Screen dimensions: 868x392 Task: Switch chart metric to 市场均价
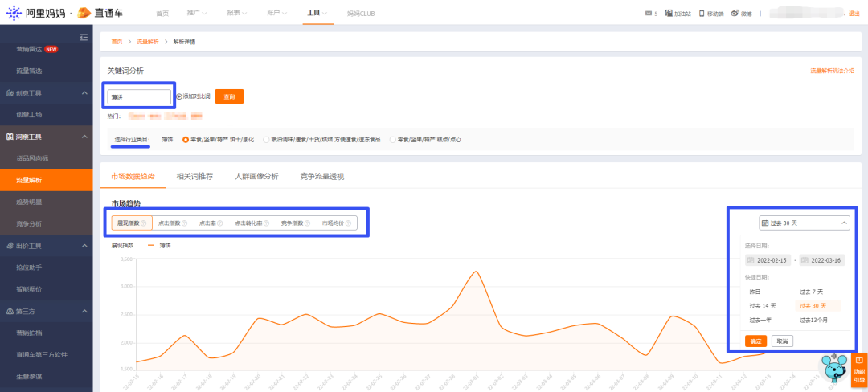pyautogui.click(x=337, y=223)
